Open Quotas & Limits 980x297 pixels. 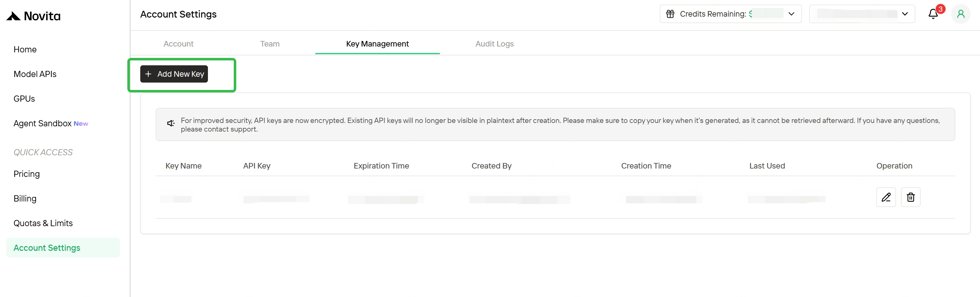(x=43, y=223)
